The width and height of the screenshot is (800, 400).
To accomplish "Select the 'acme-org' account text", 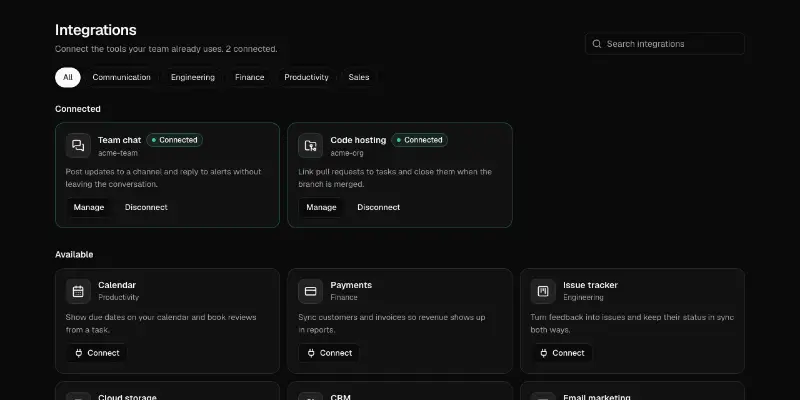I will [347, 153].
